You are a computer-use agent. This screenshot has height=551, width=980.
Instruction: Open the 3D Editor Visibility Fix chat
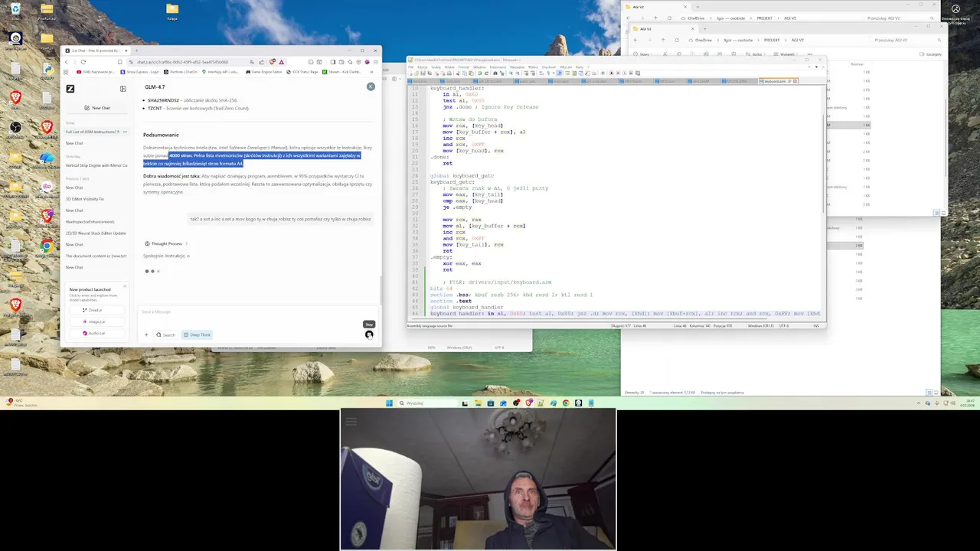85,198
